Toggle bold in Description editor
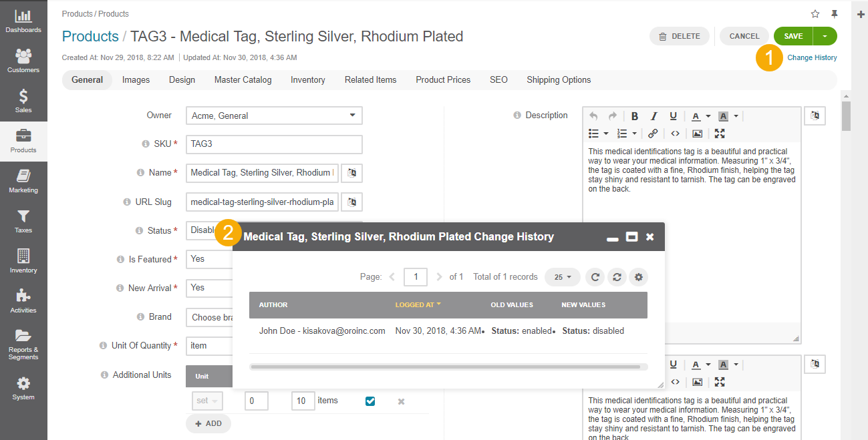The width and height of the screenshot is (868, 440). pos(635,116)
